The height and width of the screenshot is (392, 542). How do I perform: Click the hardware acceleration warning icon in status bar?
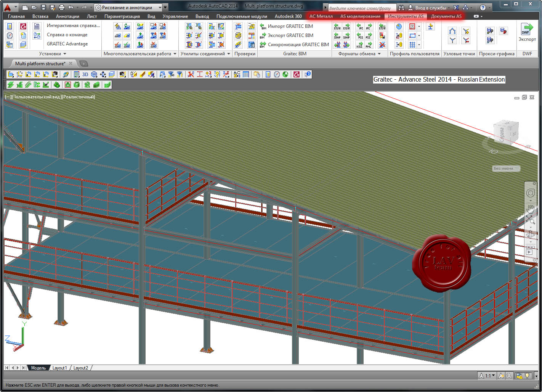pyautogui.click(x=519, y=376)
